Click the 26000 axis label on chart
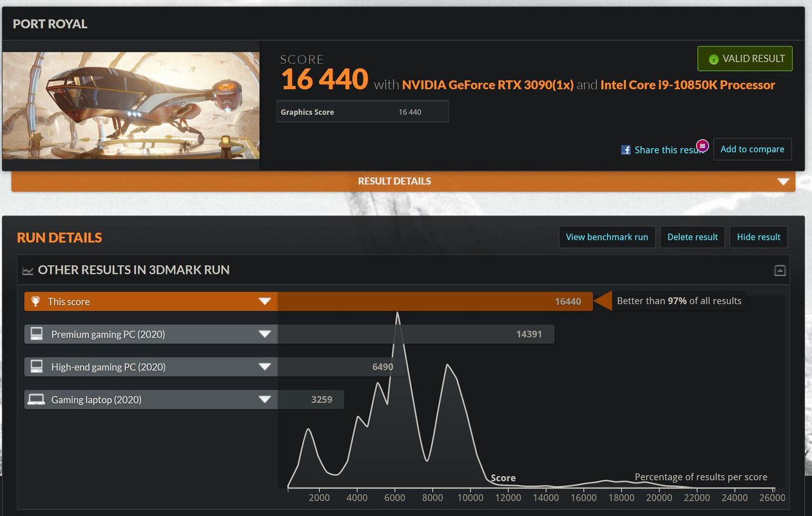The height and width of the screenshot is (516, 812). [x=772, y=497]
